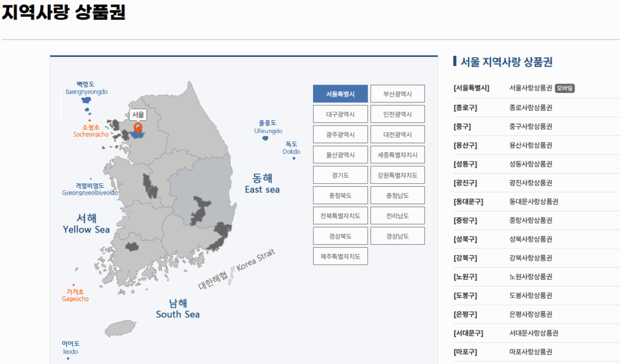This screenshot has width=620, height=364.
Task: Click Jeju island on the map
Action: pos(120,328)
